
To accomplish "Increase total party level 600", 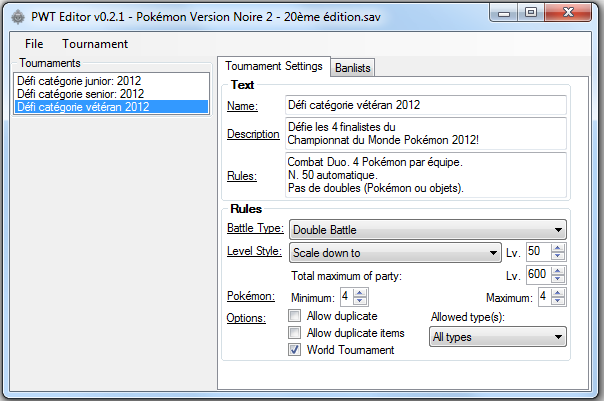I will pos(558,270).
